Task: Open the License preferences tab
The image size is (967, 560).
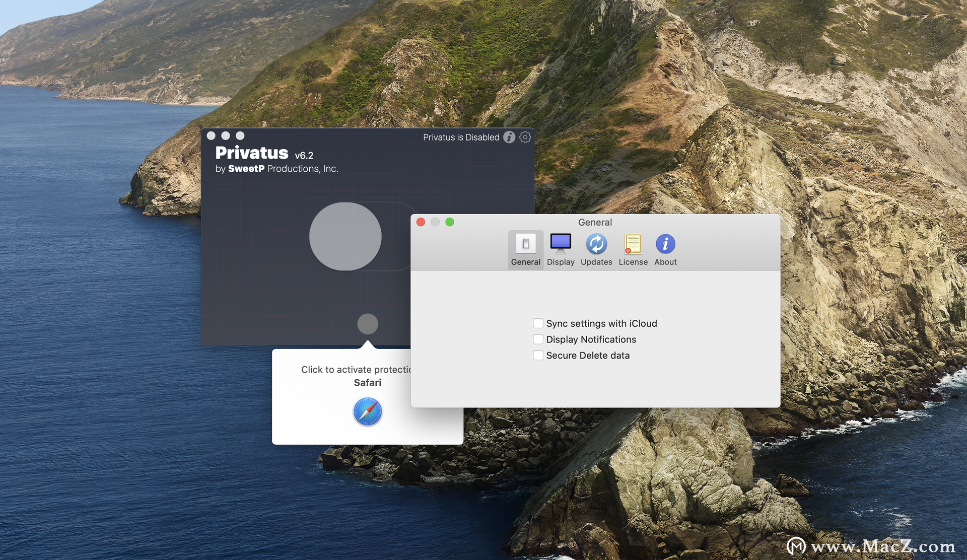Action: [x=633, y=250]
